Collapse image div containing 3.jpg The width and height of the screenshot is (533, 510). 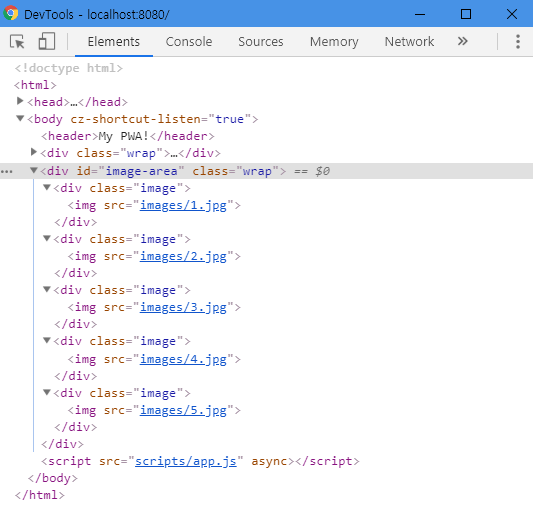47,289
